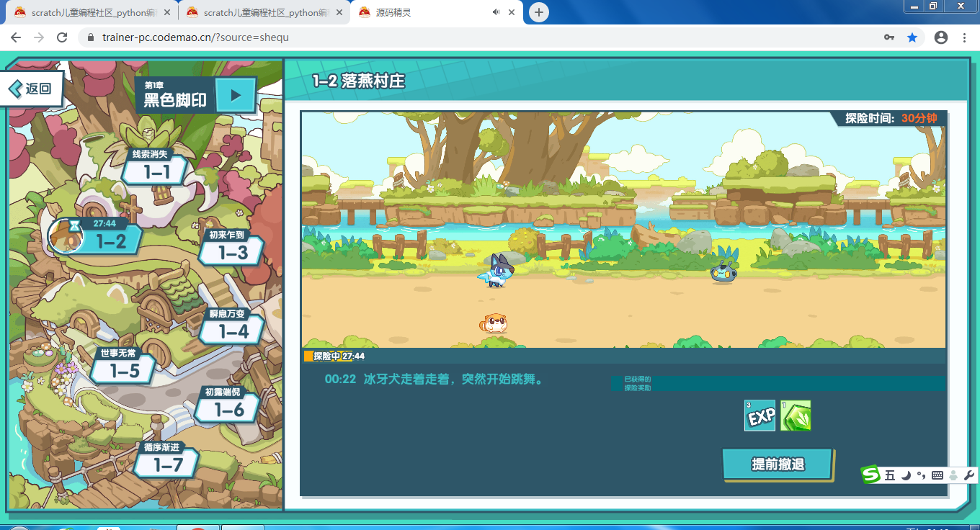Toggle the moon icon on IME bar

(x=906, y=475)
